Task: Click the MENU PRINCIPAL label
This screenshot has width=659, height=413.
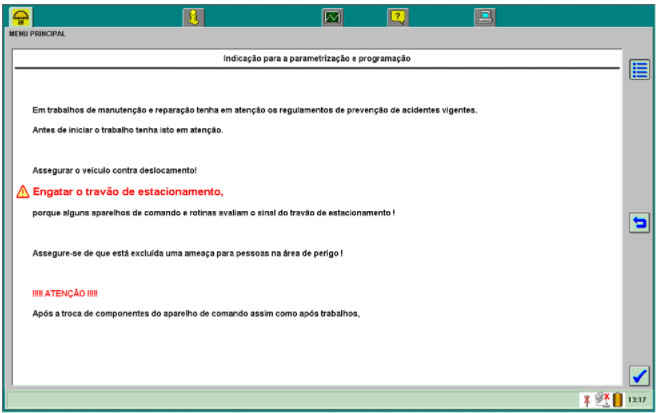Action: (x=37, y=33)
